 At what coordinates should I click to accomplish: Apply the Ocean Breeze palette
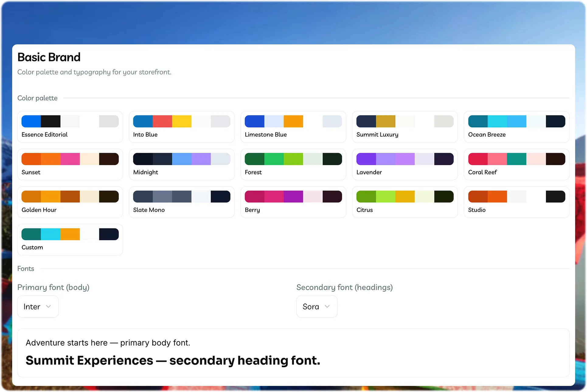(x=516, y=127)
